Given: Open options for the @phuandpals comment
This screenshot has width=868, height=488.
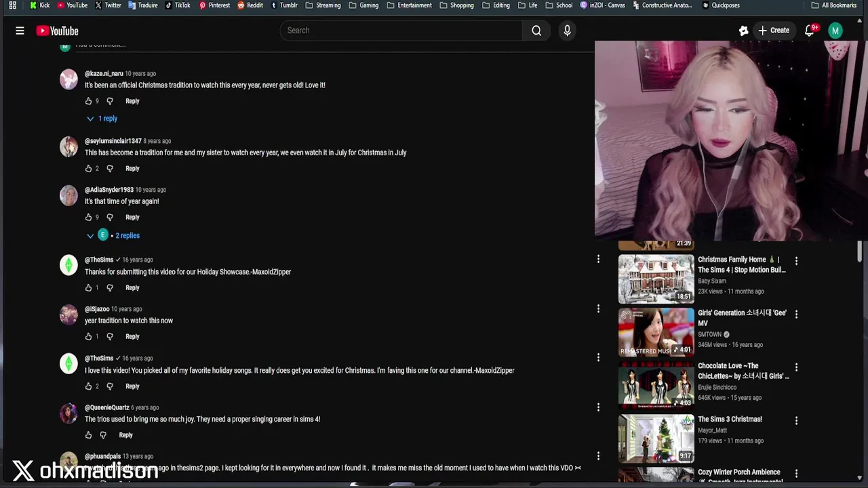Looking at the screenshot, I should pyautogui.click(x=598, y=456).
